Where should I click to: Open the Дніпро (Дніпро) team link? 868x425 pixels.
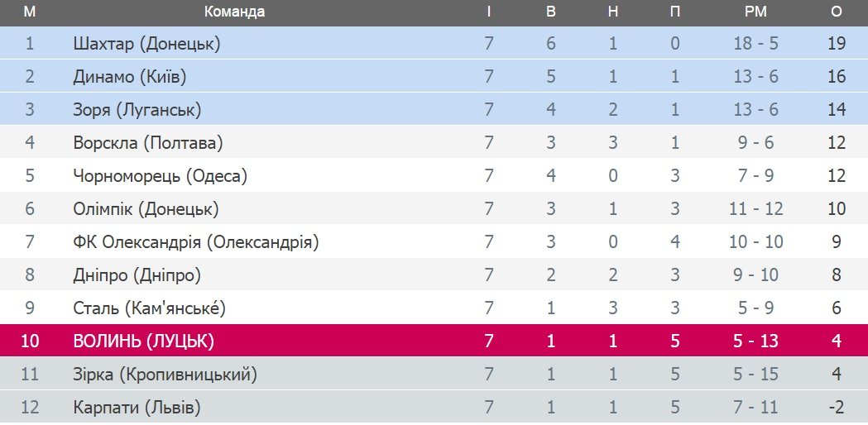137,275
